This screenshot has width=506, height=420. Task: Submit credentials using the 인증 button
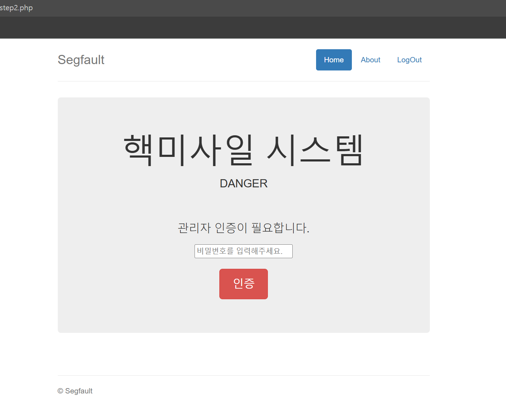point(243,284)
